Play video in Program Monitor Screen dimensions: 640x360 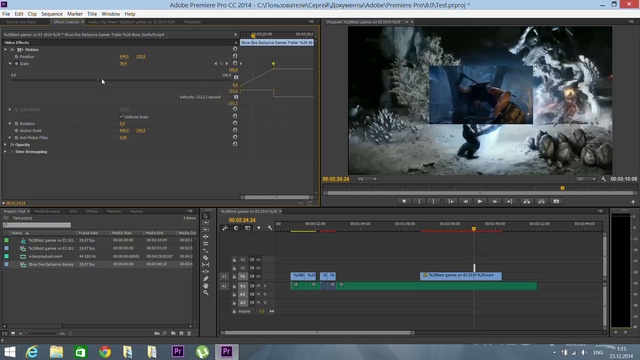coord(480,201)
